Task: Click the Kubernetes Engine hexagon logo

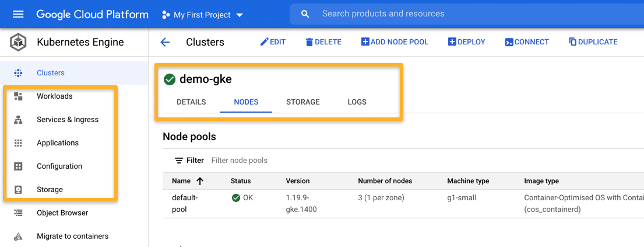Action: coord(18,42)
